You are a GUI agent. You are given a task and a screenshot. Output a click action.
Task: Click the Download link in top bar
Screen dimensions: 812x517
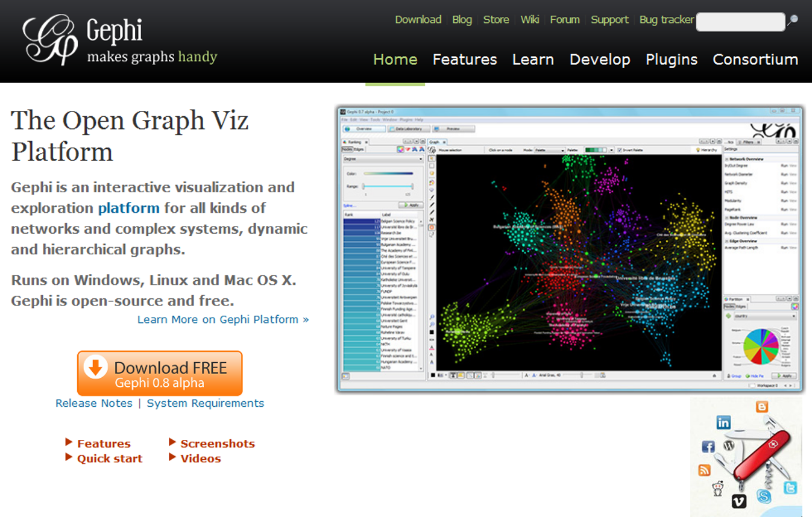pyautogui.click(x=418, y=19)
